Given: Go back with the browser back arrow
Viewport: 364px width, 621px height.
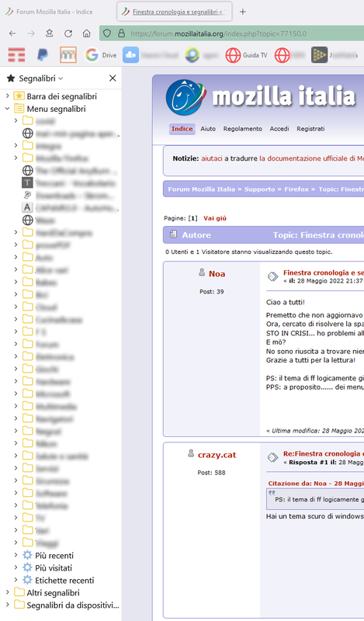Looking at the screenshot, I should click(x=12, y=33).
